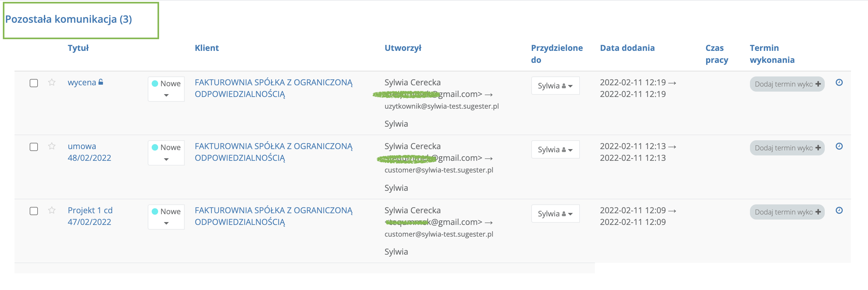Tick checkbox for umowa 48/02/2022
Image resolution: width=868 pixels, height=290 pixels.
pos(34,147)
